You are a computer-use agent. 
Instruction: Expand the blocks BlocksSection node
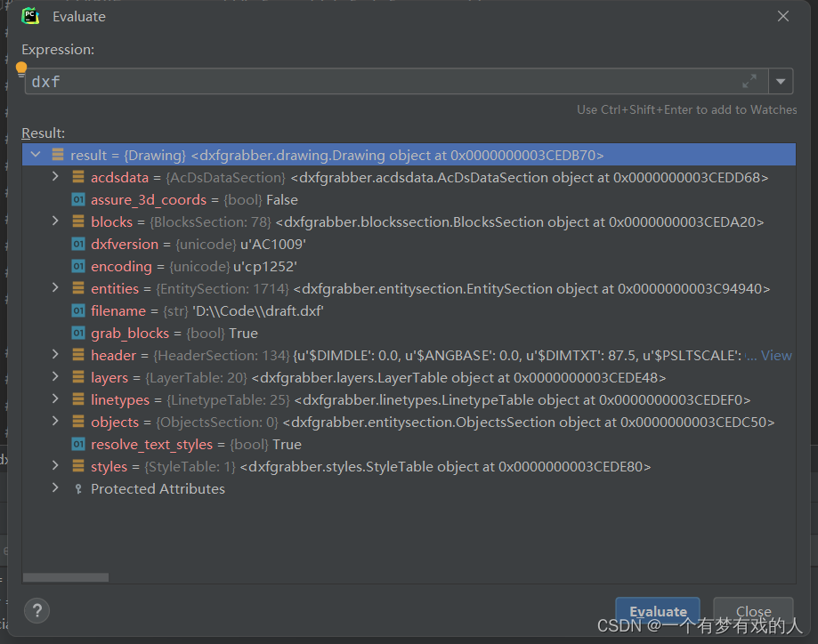[55, 221]
